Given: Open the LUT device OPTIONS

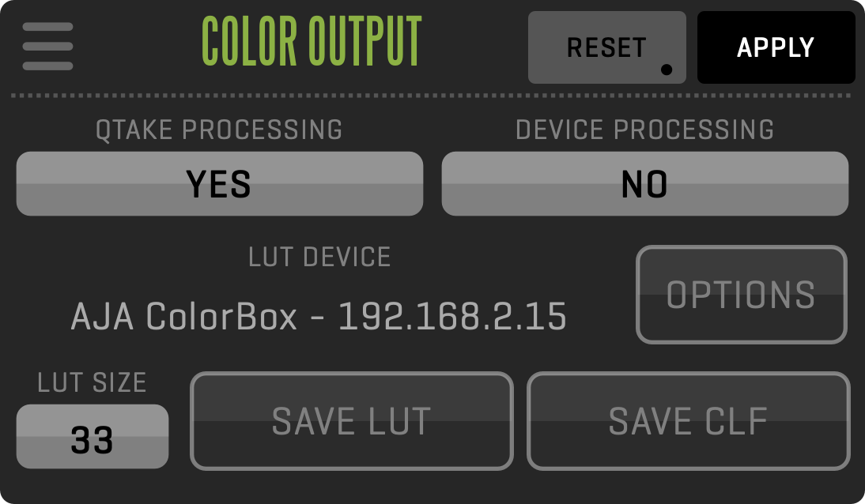Looking at the screenshot, I should 741,295.
